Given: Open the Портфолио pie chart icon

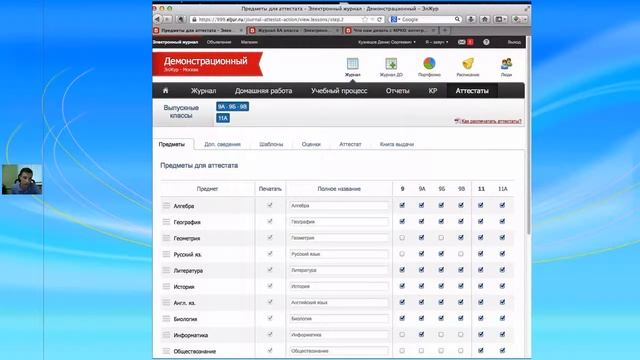Looking at the screenshot, I should click(x=429, y=64).
